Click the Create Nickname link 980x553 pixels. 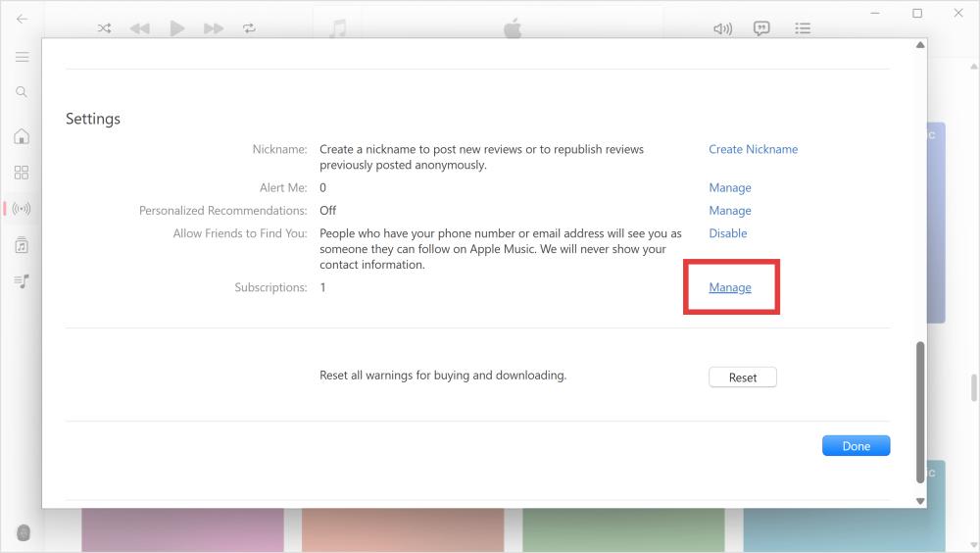[753, 149]
